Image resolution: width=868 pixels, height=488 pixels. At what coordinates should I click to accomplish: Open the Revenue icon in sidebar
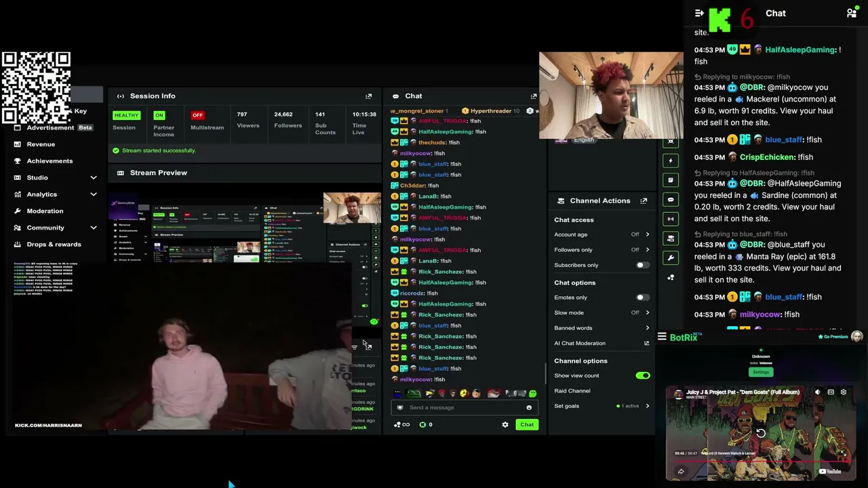tap(18, 144)
